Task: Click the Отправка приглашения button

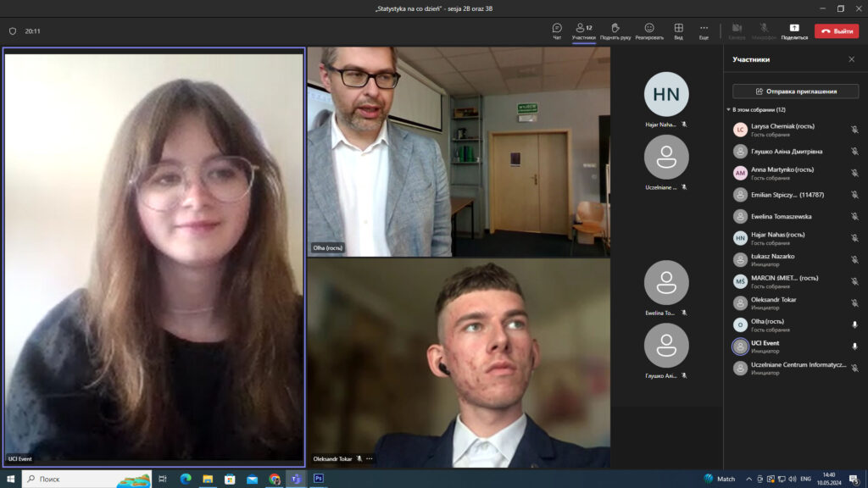Action: [795, 91]
